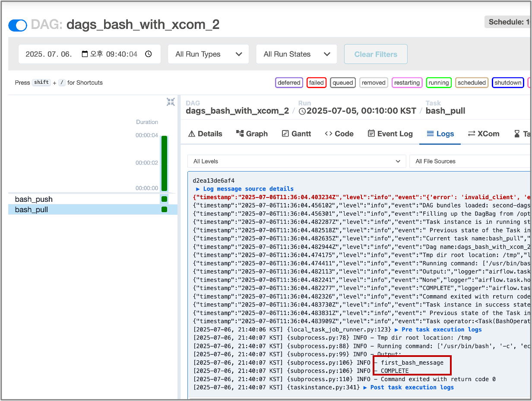
Task: Open the XCom tab
Action: coord(484,134)
